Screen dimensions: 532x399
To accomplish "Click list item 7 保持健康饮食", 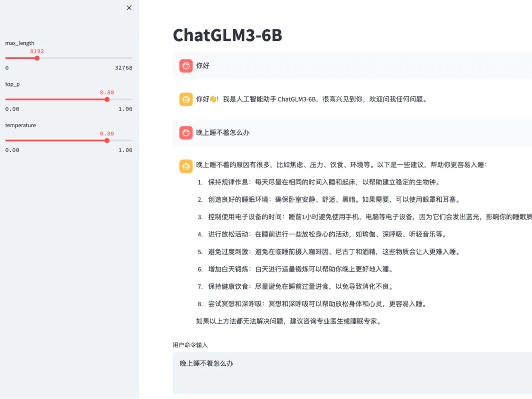I will [300, 287].
